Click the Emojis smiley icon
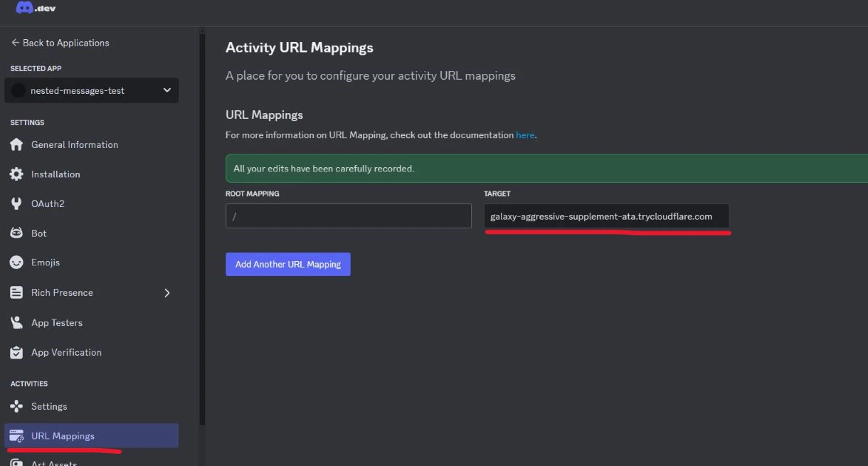 tap(16, 263)
